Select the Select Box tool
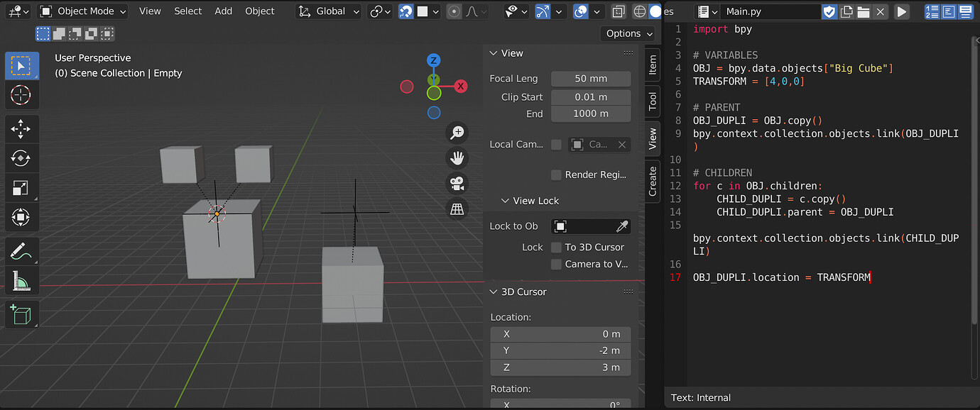Viewport: 980px width, 410px height. [22, 66]
